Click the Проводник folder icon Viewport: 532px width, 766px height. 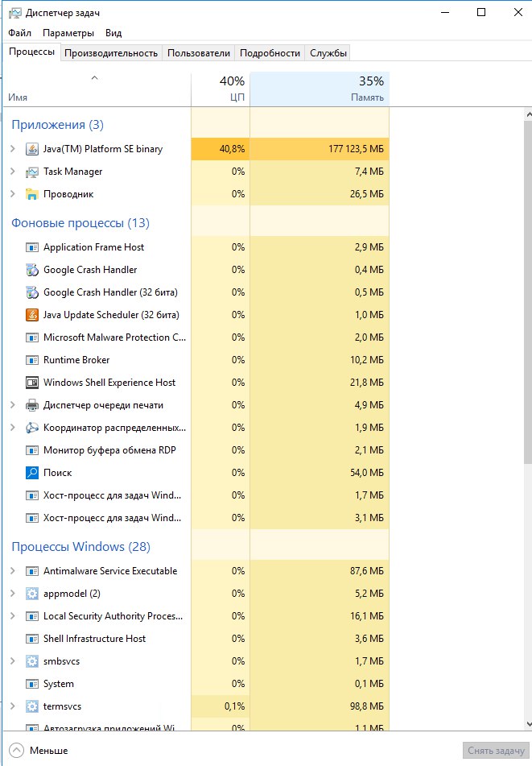point(31,194)
